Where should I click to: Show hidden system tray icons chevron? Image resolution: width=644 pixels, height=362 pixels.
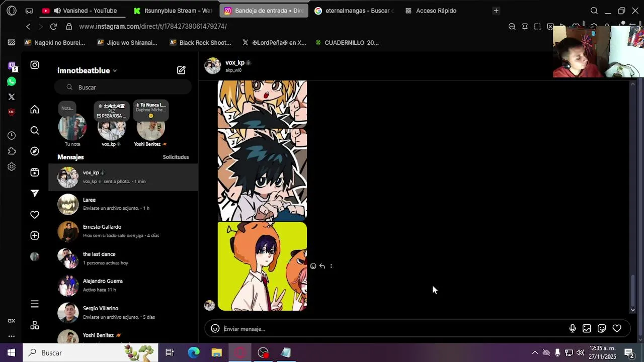click(535, 352)
